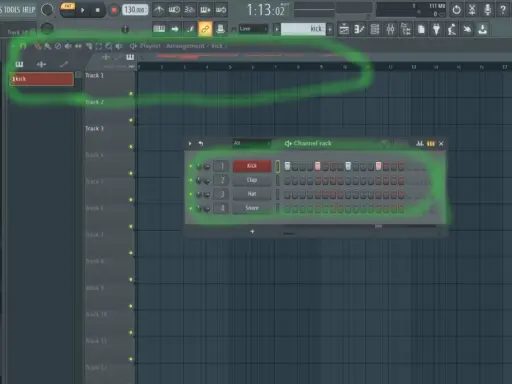Disable the highlighted link/multilink controllers icon
This screenshot has width=512, height=384.
[x=205, y=29]
